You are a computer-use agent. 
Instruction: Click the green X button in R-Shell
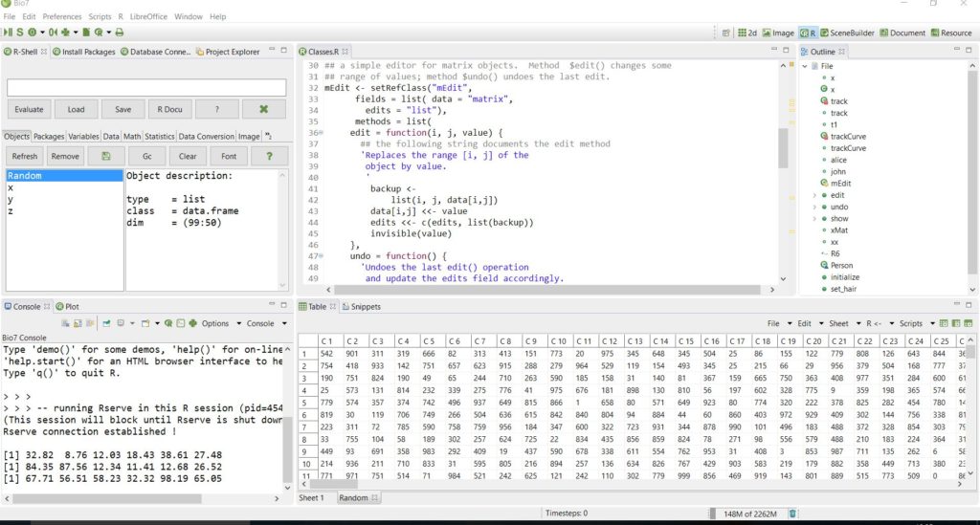263,109
